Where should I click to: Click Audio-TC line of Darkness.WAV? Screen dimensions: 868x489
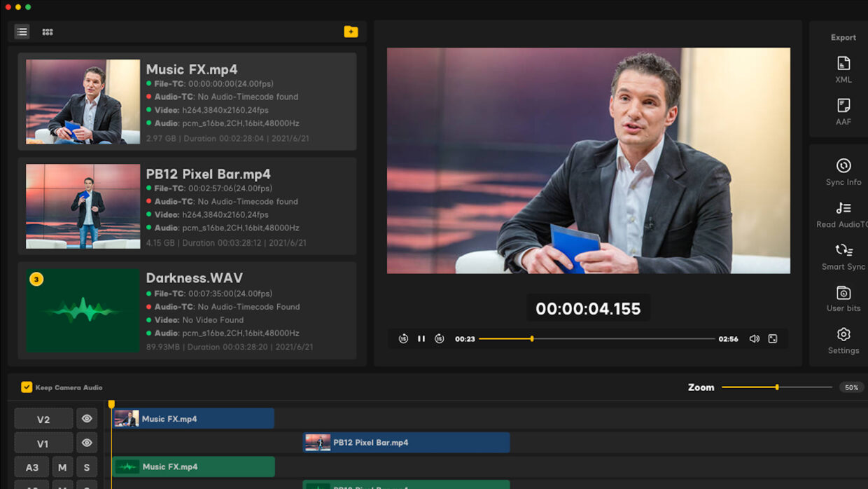223,307
